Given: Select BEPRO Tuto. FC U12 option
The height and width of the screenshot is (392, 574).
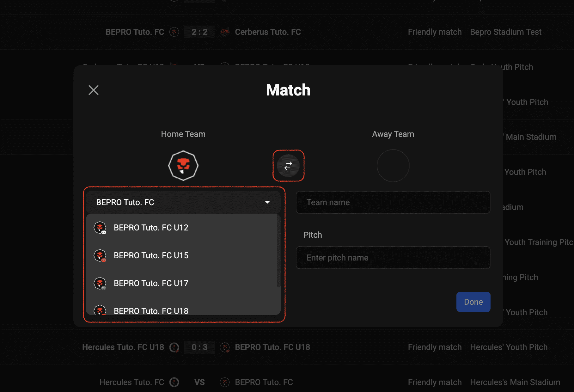Looking at the screenshot, I should (x=181, y=228).
